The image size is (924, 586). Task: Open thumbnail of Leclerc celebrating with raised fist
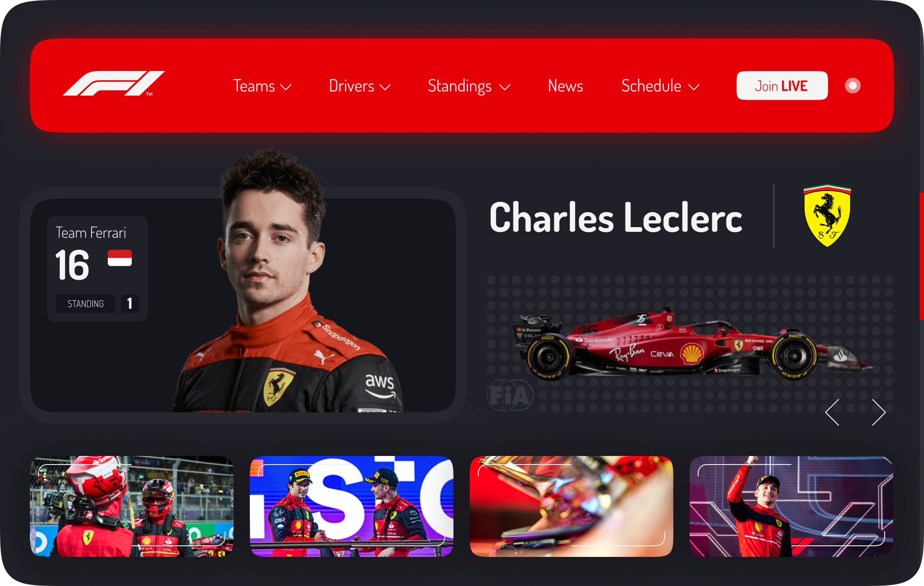(791, 506)
